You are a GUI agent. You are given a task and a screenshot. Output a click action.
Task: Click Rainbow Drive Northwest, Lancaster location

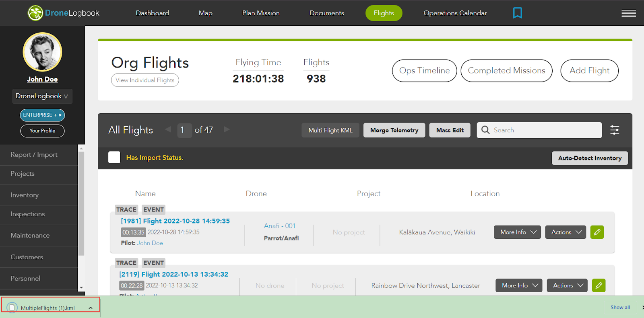click(426, 286)
